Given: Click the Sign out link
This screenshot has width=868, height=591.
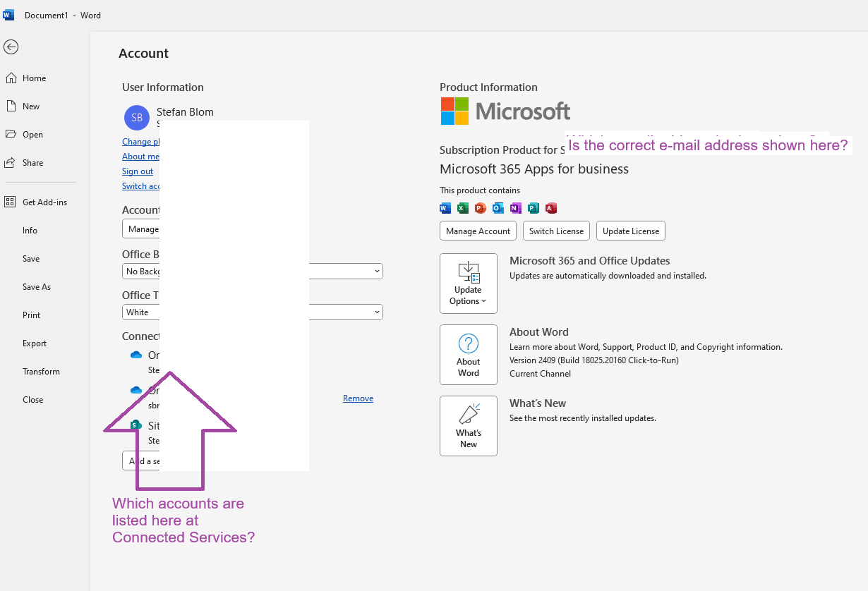Looking at the screenshot, I should click(138, 171).
